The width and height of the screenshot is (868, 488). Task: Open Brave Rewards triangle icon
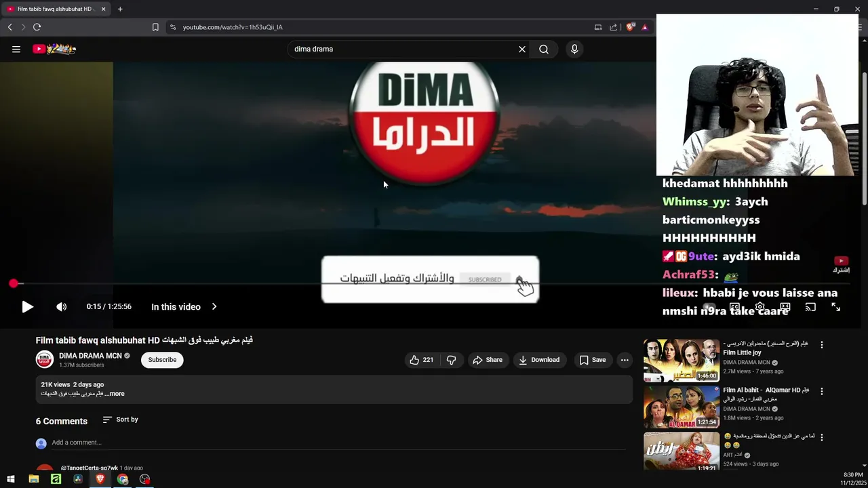tap(644, 27)
